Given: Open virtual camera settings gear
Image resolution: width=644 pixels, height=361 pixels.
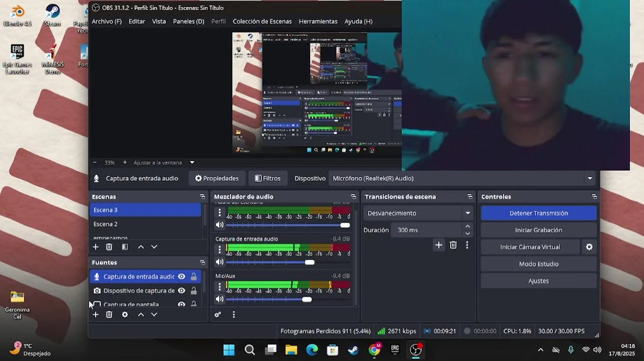Looking at the screenshot, I should click(589, 247).
